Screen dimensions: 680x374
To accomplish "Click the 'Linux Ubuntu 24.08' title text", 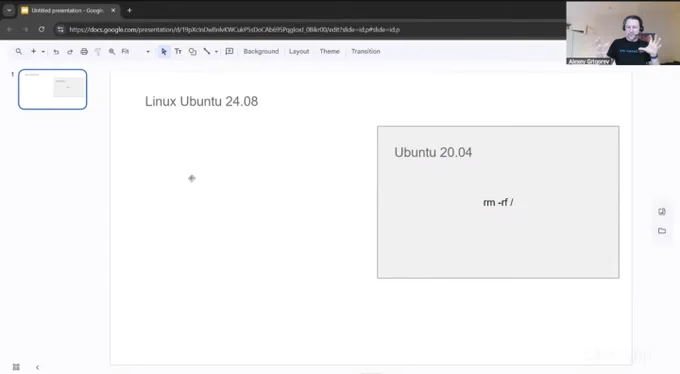I will [201, 102].
